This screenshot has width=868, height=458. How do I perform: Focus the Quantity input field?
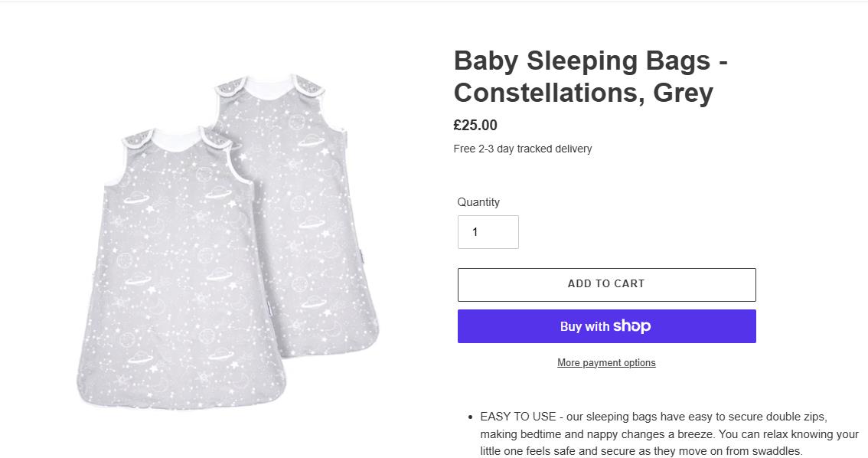488,232
